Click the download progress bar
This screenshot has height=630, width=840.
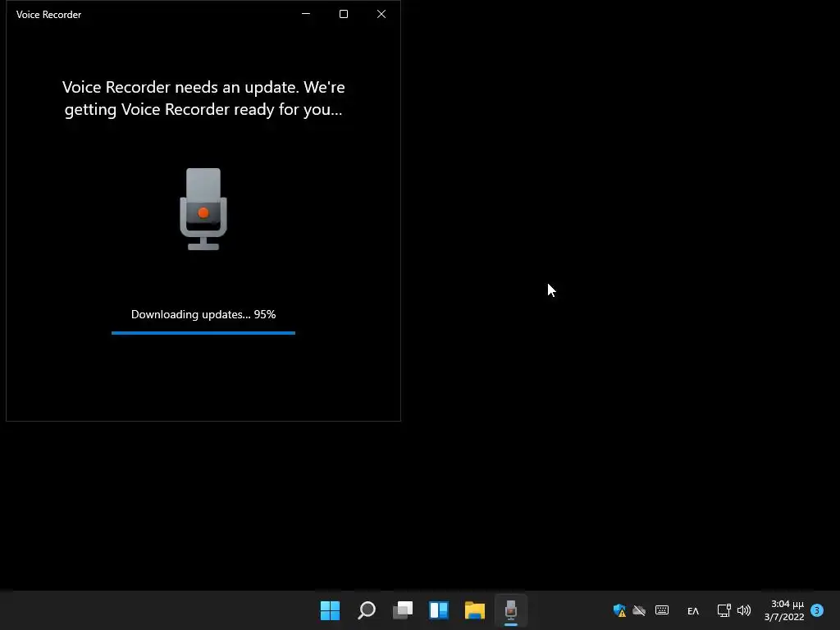click(203, 333)
